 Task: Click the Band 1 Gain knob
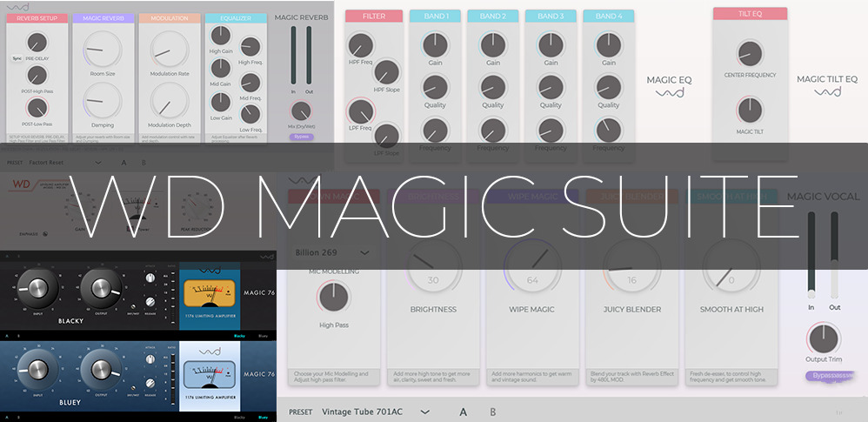pos(435,45)
